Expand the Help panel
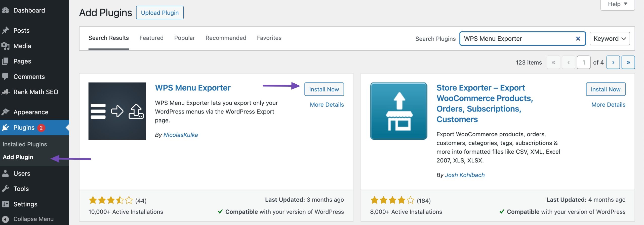The height and width of the screenshot is (225, 644). click(618, 4)
